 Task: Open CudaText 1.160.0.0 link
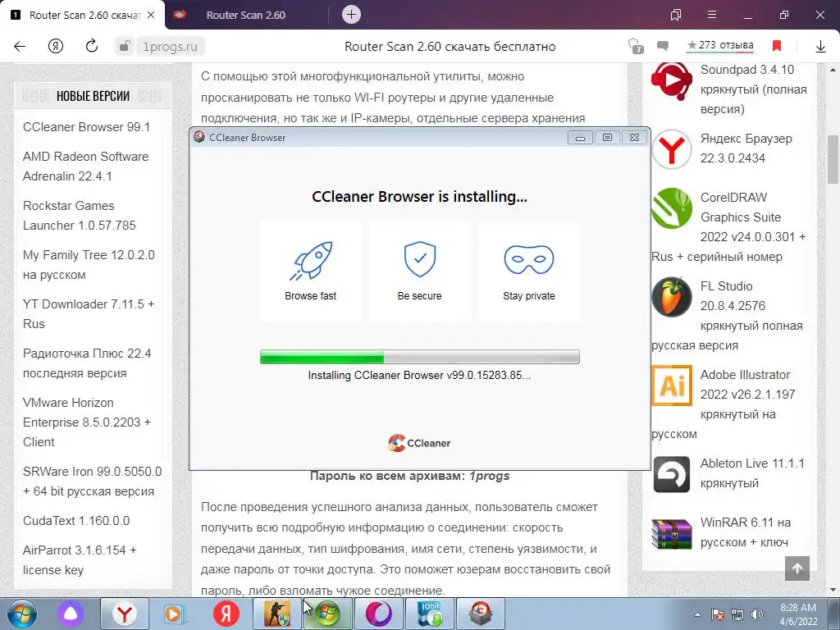76,521
